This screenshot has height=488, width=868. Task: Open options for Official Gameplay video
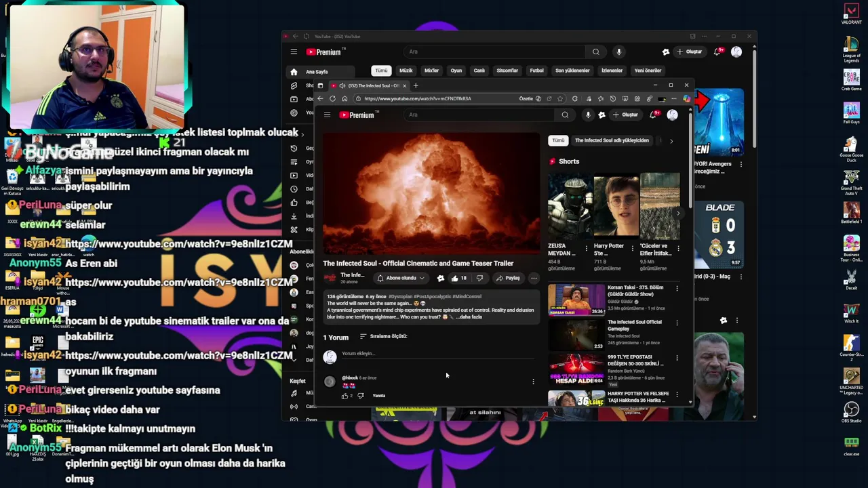(677, 323)
